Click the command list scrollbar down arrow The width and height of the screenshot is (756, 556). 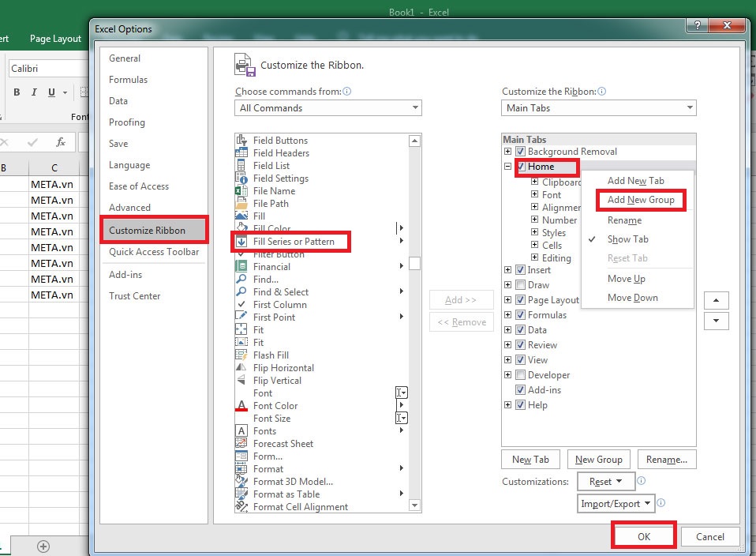click(416, 505)
